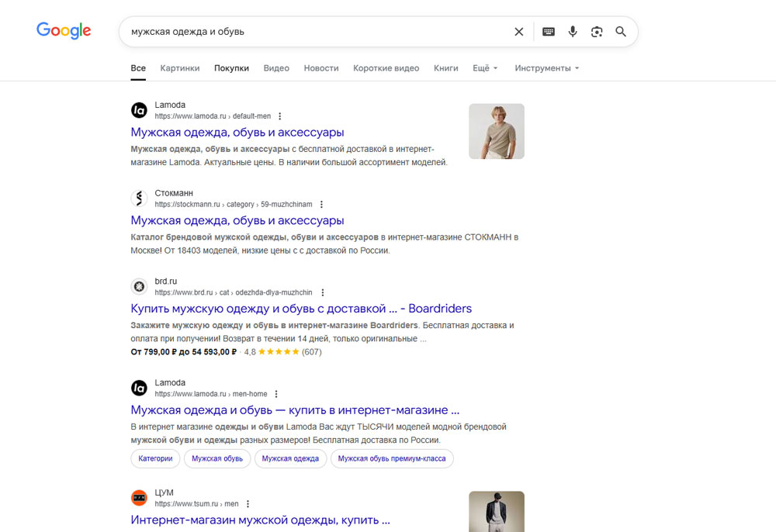Image resolution: width=776 pixels, height=532 pixels.
Task: Click the lamoda.ru › men-home URL text
Action: tap(211, 394)
